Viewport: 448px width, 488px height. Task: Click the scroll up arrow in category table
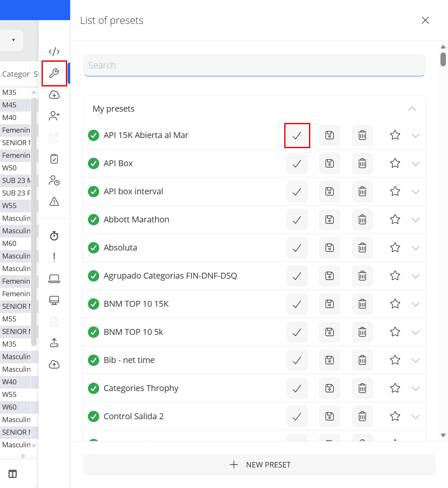34,92
